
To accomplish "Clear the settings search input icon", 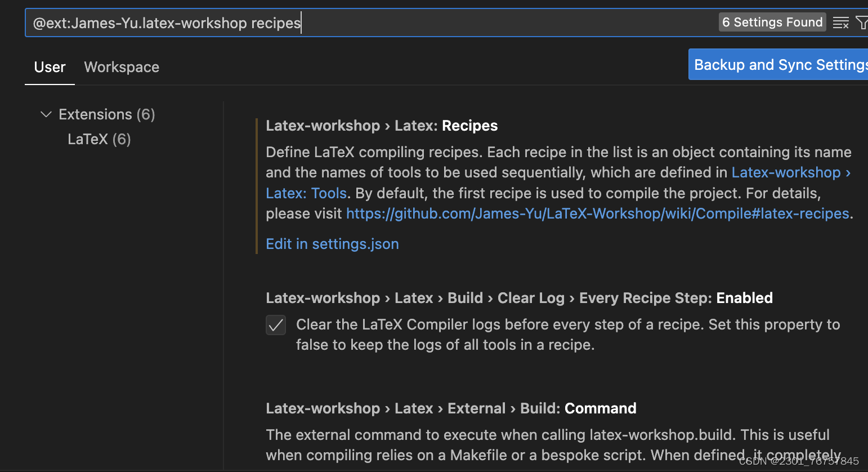I will coord(841,23).
